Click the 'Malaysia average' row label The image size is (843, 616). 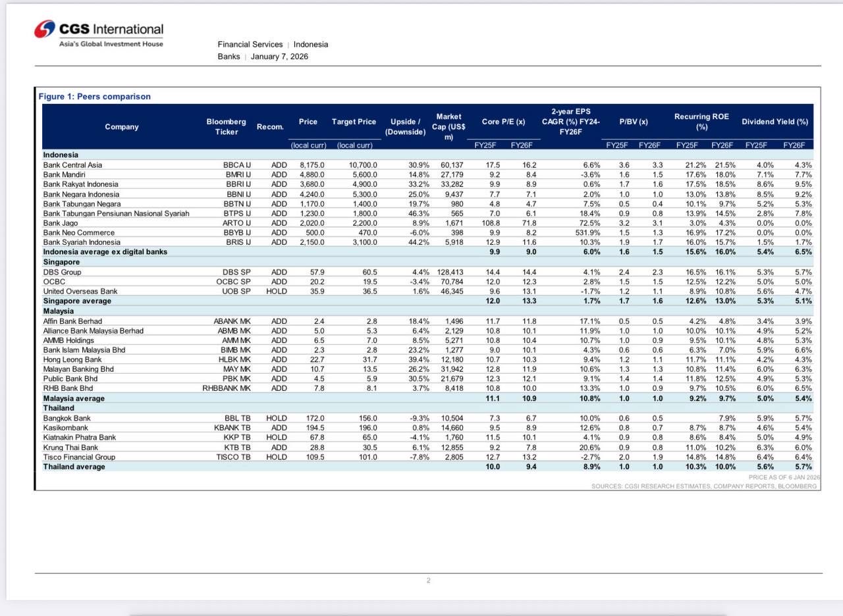click(72, 399)
